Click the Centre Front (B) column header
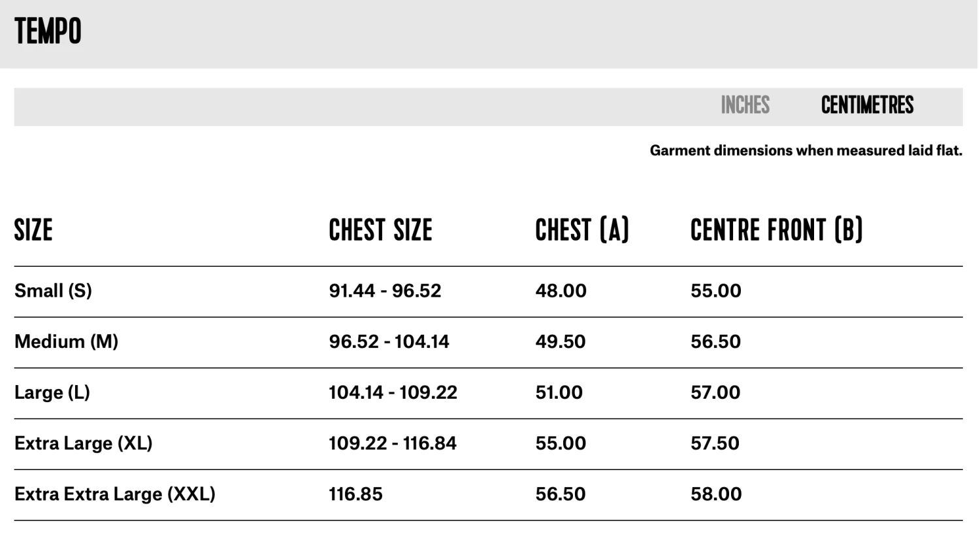This screenshot has width=980, height=559. (776, 230)
